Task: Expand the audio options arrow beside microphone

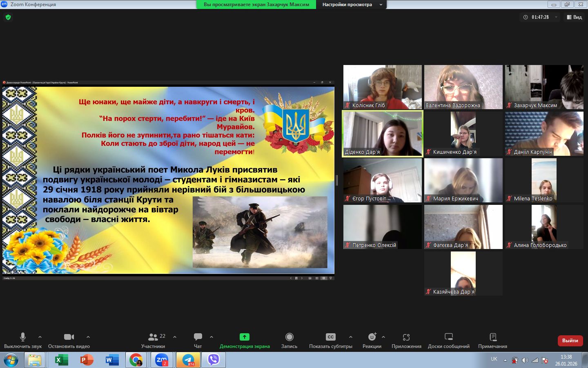Action: click(x=40, y=337)
